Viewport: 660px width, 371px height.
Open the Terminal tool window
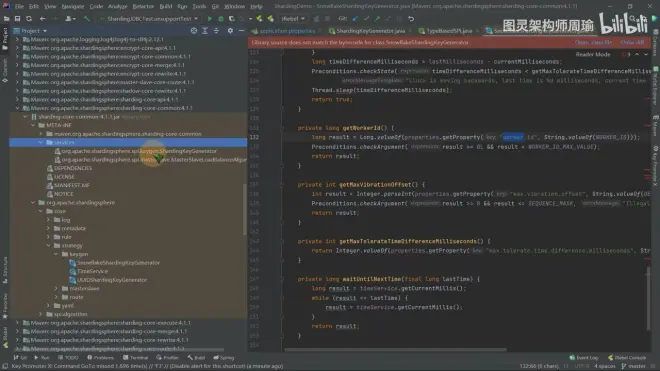click(136, 358)
